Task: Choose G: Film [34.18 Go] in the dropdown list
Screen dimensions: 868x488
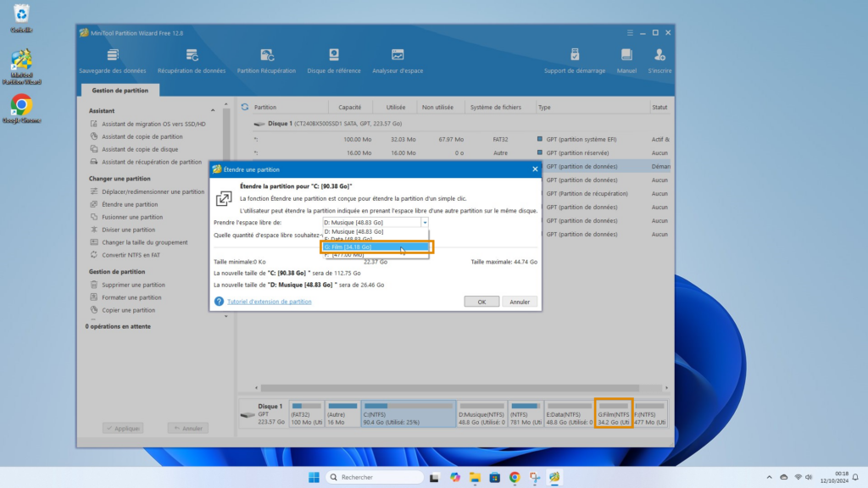Action: (x=376, y=247)
